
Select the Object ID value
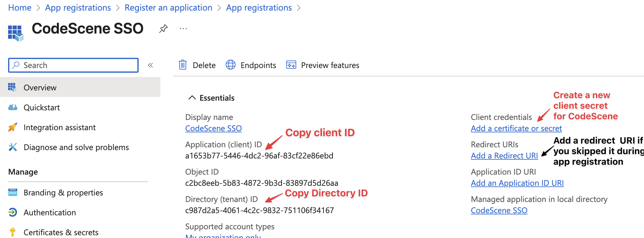pos(262,183)
